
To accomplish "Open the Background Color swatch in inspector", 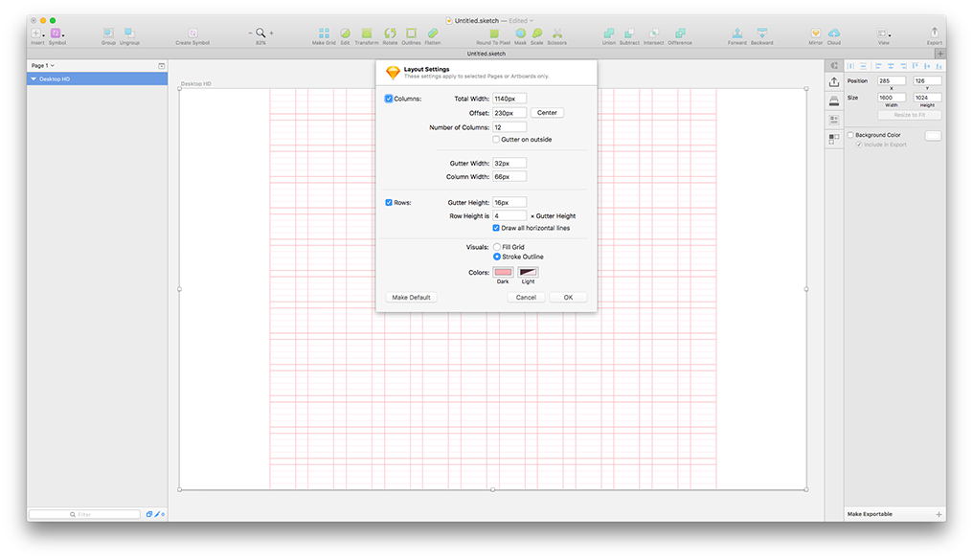I will click(x=933, y=136).
